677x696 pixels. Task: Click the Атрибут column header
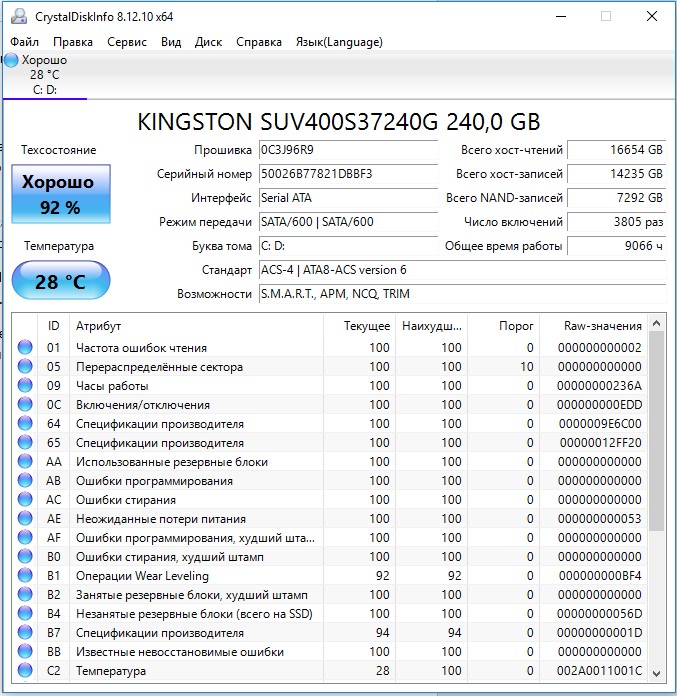[196, 326]
